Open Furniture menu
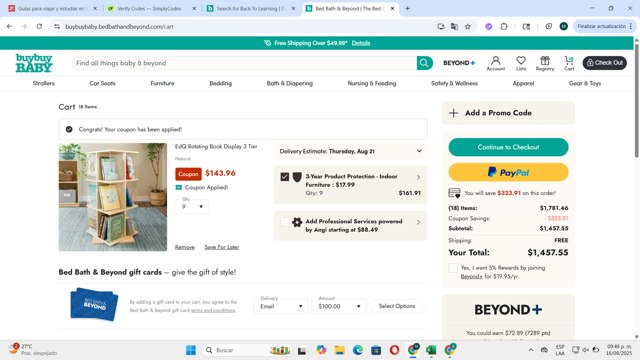The image size is (640, 360). coord(162,83)
